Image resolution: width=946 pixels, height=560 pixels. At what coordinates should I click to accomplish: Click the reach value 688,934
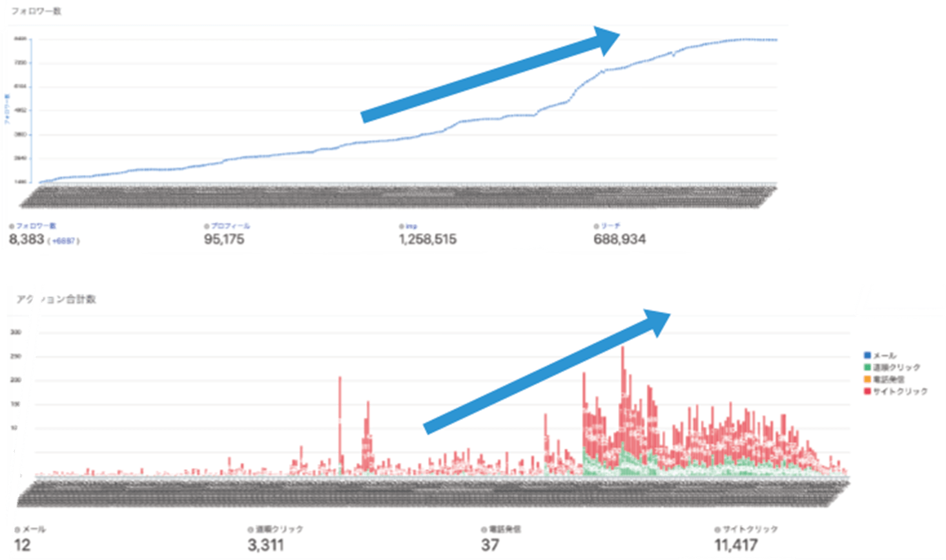coord(620,239)
